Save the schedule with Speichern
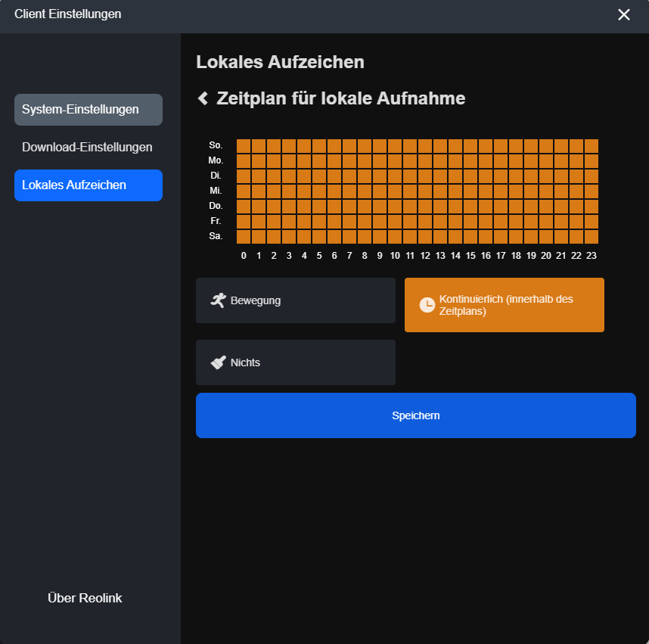649x644 pixels. click(x=415, y=415)
